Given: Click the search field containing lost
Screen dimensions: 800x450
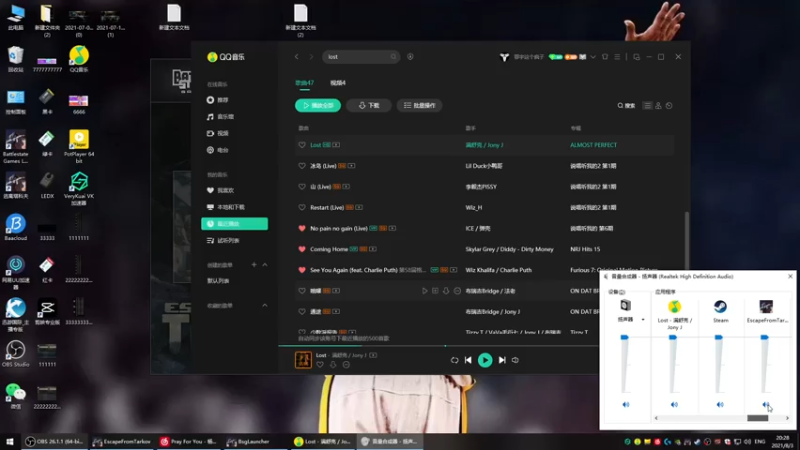Looking at the screenshot, I should tap(361, 57).
